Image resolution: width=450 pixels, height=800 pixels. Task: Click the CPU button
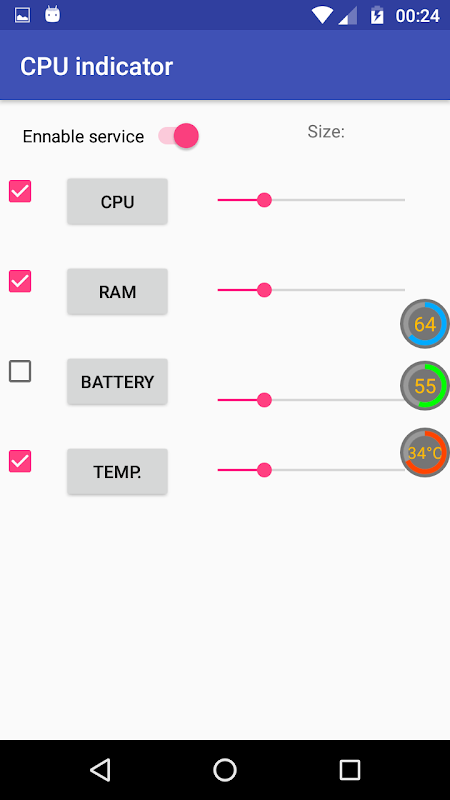point(117,202)
